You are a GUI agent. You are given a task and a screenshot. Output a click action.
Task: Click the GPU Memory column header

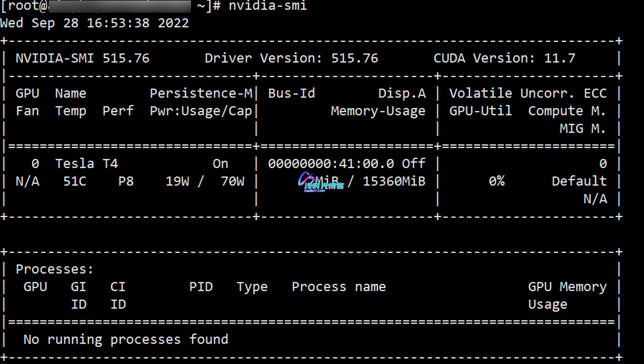tap(567, 287)
